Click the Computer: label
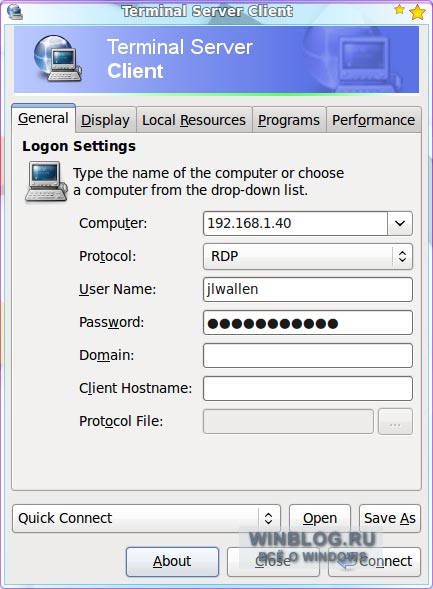433x589 pixels. tap(113, 224)
